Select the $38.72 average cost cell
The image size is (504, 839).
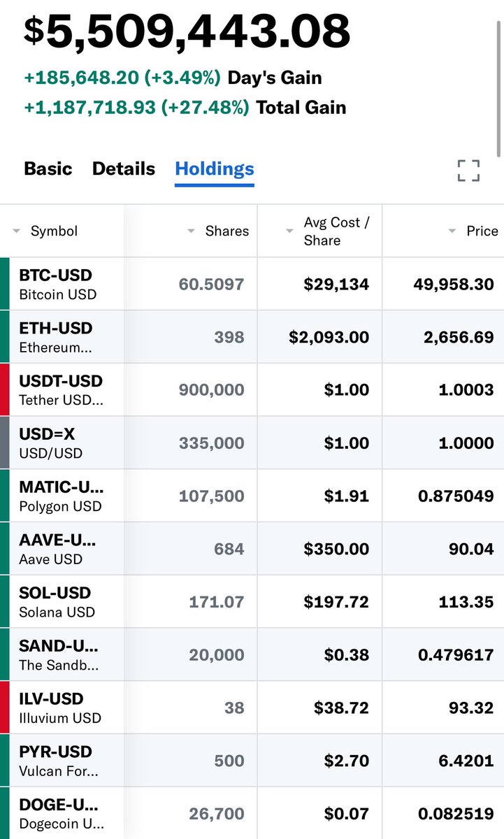pyautogui.click(x=319, y=708)
